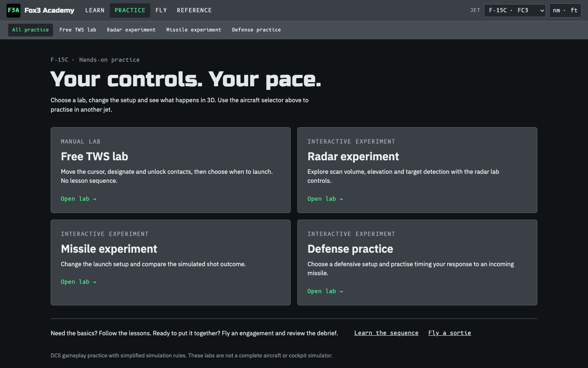Click the DCS gameplay practice disclaimer text
The height and width of the screenshot is (368, 588).
(x=192, y=355)
